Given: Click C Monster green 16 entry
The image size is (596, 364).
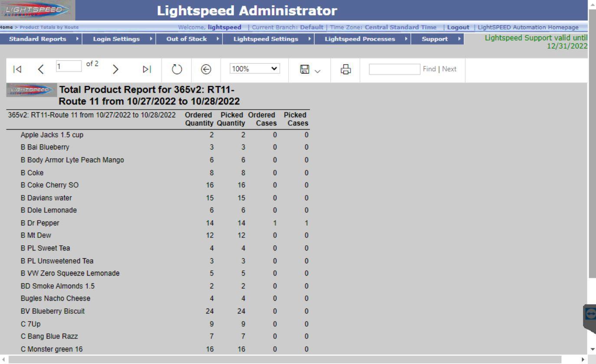Looking at the screenshot, I should pyautogui.click(x=52, y=349).
